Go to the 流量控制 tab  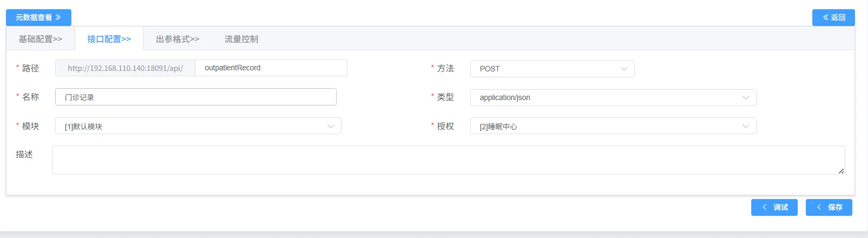click(x=241, y=39)
